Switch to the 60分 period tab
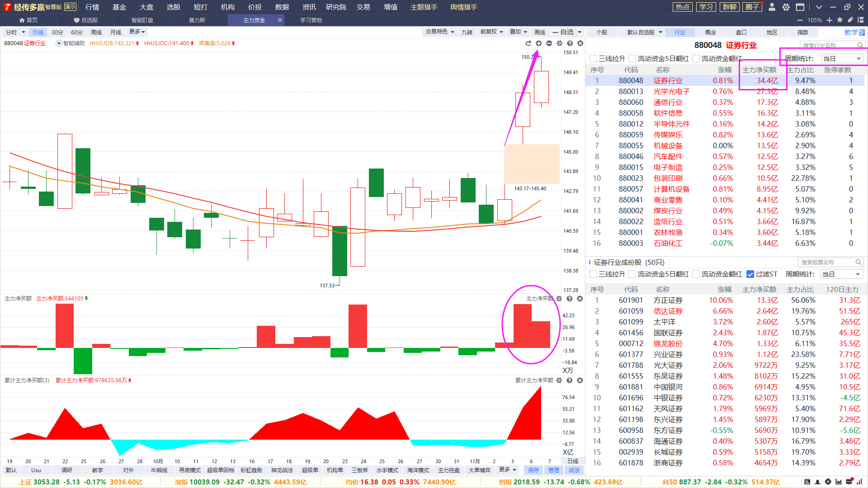The width and height of the screenshot is (868, 488). pos(77,33)
